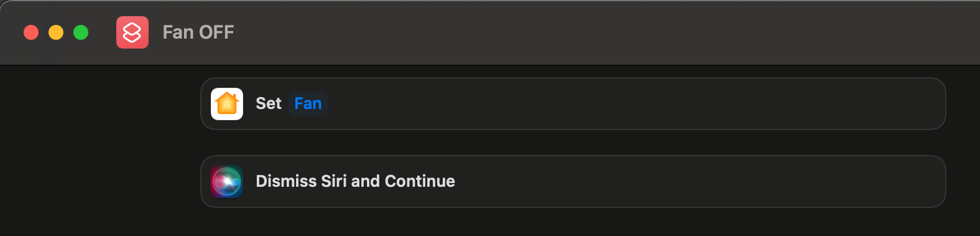Open the blue Fan parameter token
980x236 pixels.
[308, 103]
